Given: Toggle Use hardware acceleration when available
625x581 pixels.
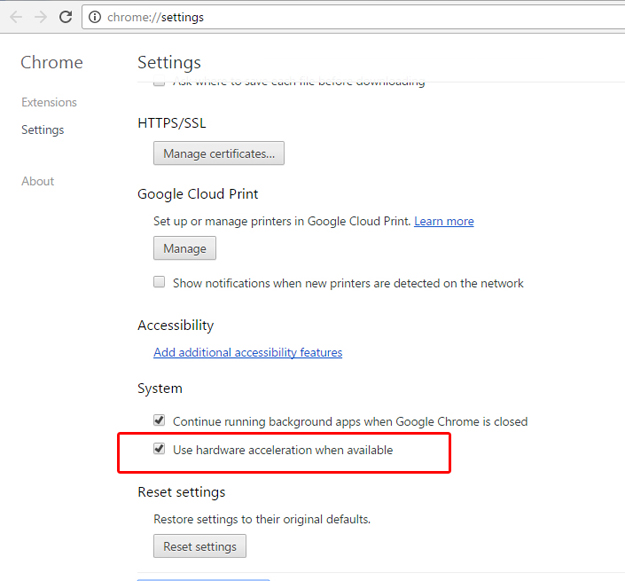Looking at the screenshot, I should [159, 449].
